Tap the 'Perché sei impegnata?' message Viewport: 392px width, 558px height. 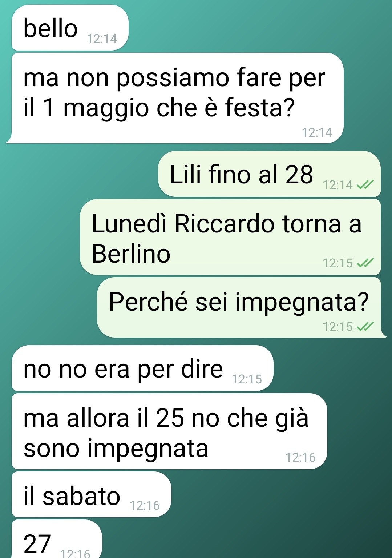242,308
